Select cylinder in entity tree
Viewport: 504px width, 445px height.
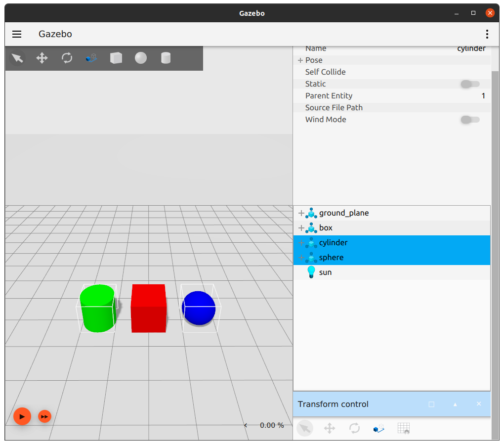392,243
